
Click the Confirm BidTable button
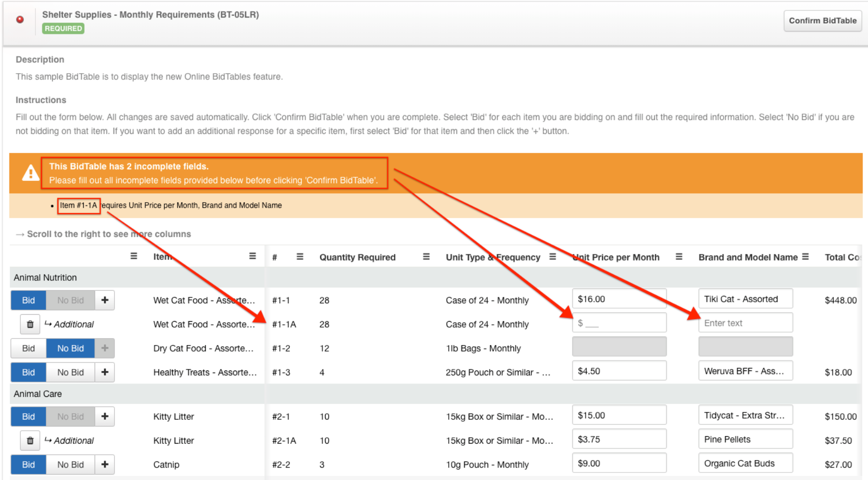[x=822, y=21]
